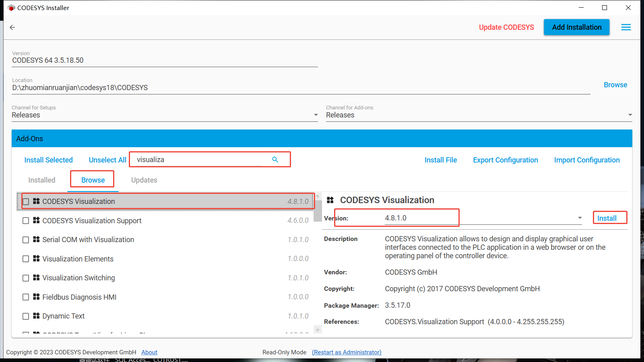This screenshot has width=644, height=362.
Task: Click Unselect All
Action: (107, 160)
